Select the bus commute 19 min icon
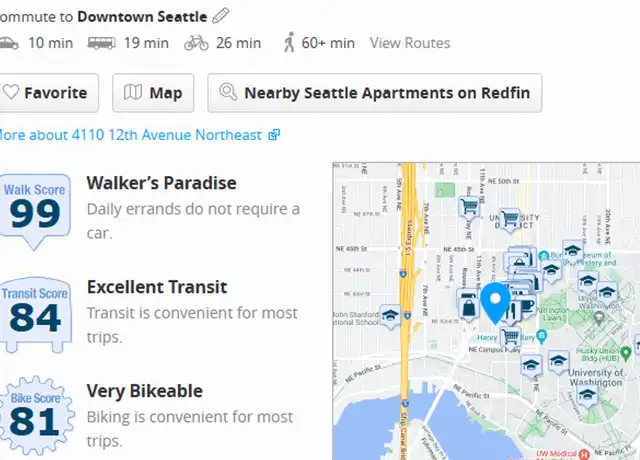Viewport: 640px width, 460px height. pos(102,43)
